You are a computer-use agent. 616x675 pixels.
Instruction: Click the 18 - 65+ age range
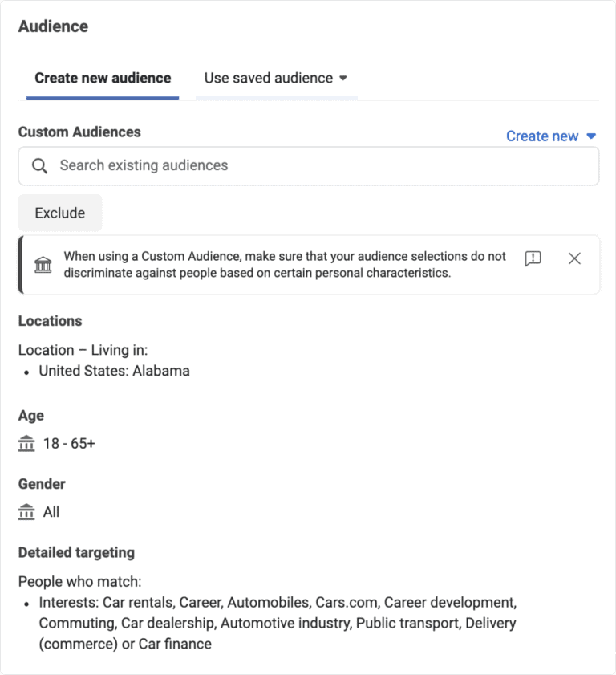pos(69,443)
